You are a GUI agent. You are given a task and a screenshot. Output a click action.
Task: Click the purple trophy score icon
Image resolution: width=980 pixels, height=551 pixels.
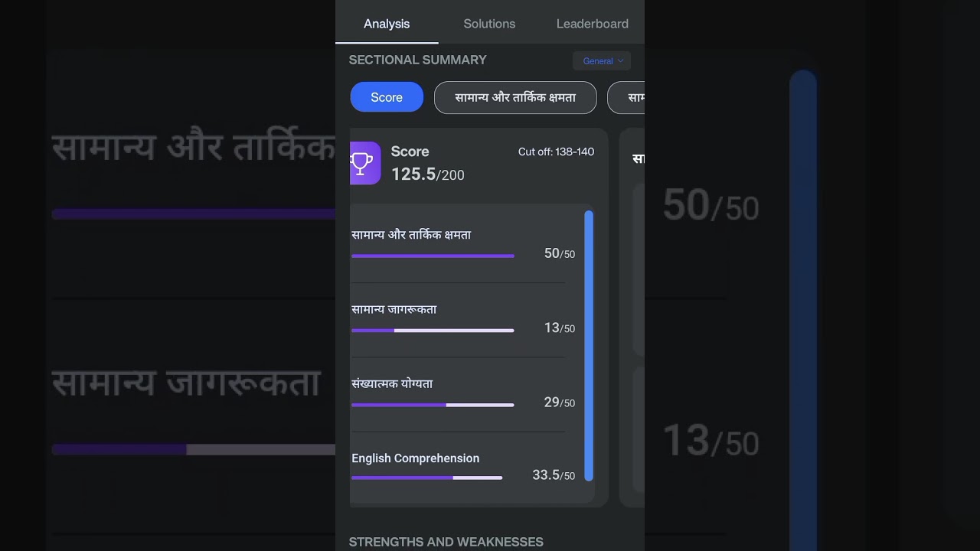(x=364, y=163)
